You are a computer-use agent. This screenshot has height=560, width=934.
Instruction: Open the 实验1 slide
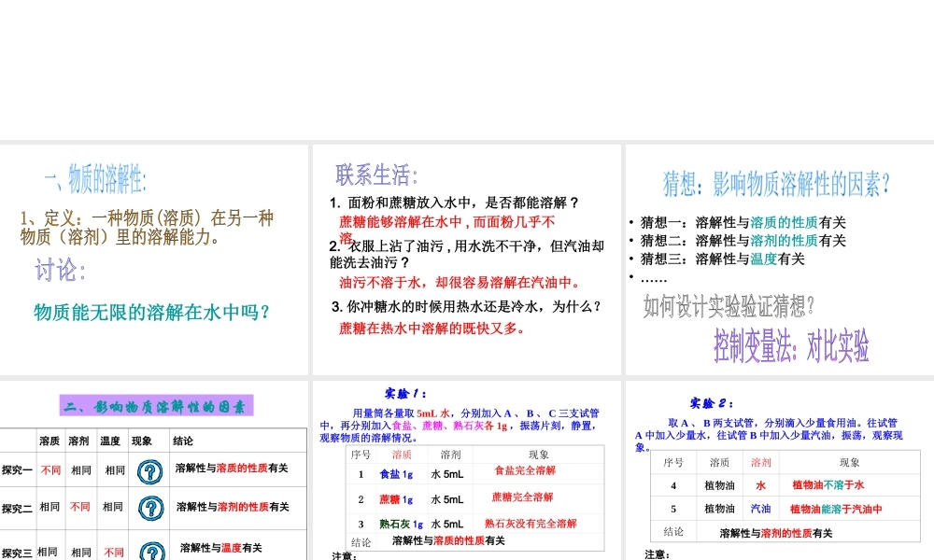click(x=466, y=470)
